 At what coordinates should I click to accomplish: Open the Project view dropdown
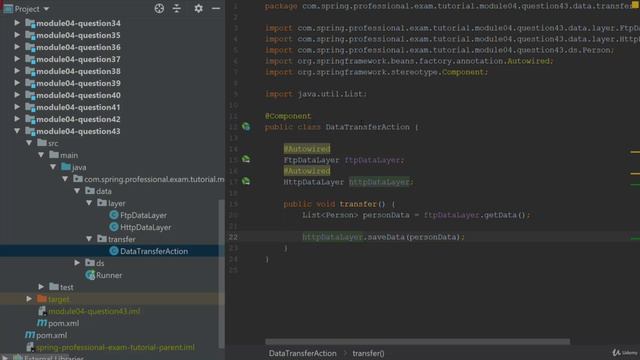[46, 9]
